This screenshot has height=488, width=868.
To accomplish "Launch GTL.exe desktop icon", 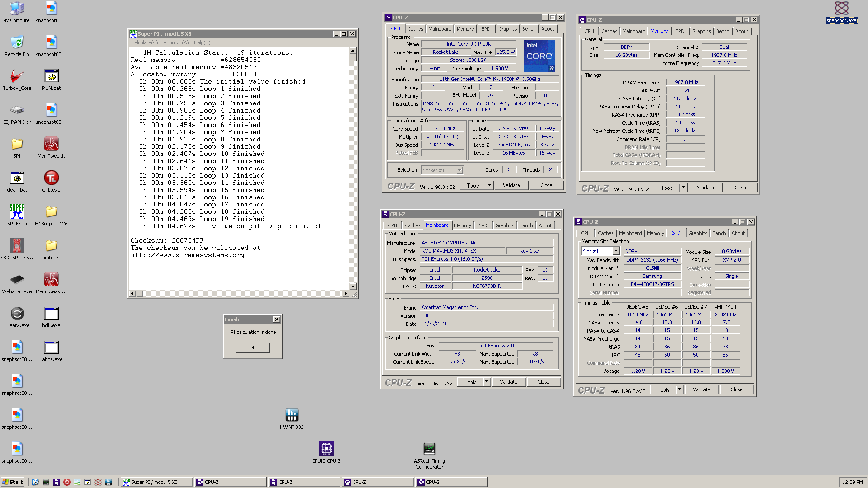I will 51,182.
